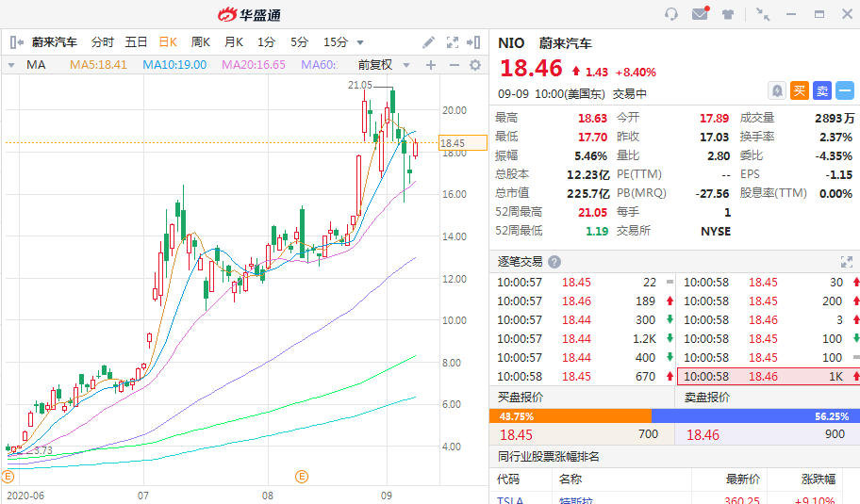Collapse the left panel with the bracket-arrow icon
This screenshot has width=860, height=504.
(16, 42)
